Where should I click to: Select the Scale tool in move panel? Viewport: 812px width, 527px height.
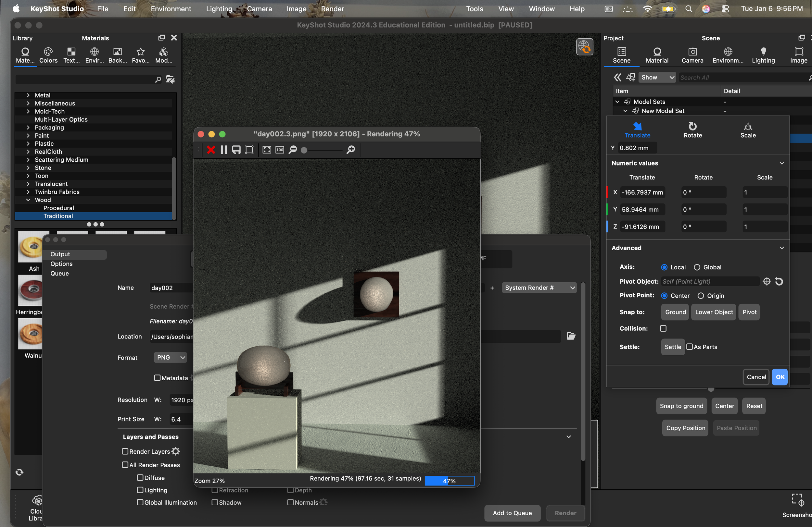[747, 129]
